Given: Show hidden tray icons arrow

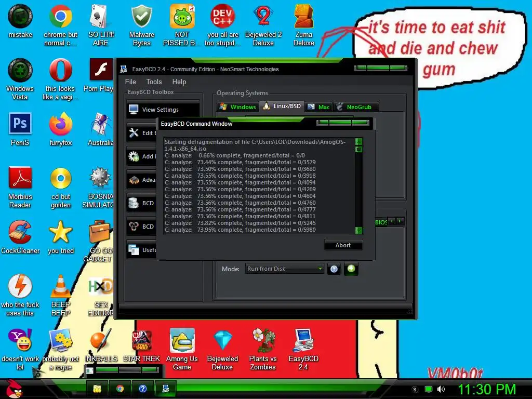Looking at the screenshot, I should [415, 390].
